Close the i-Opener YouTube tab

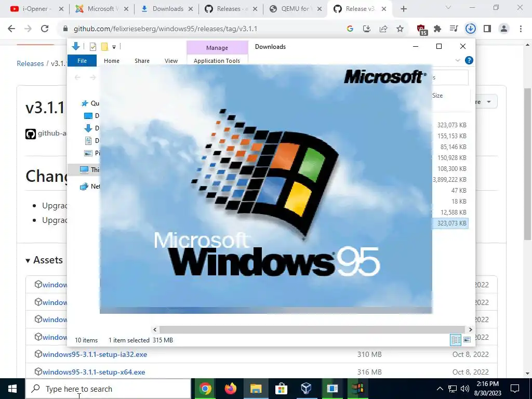(61, 9)
